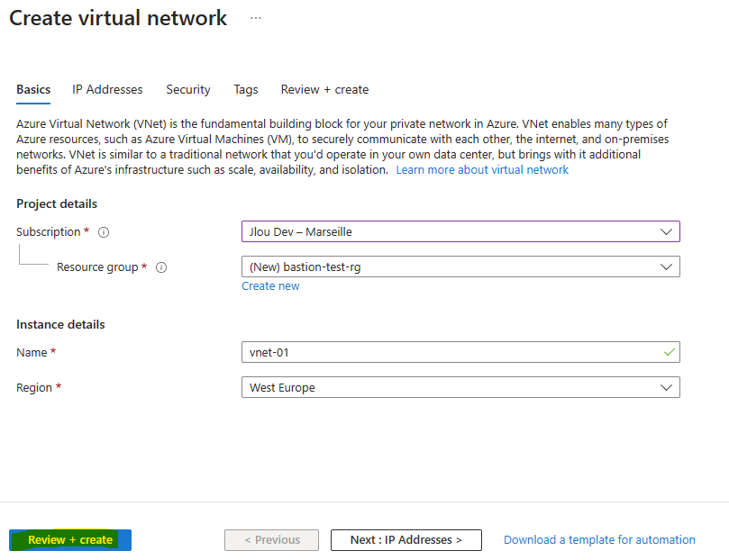The height and width of the screenshot is (560, 729).
Task: Open Download a template for automation link
Action: click(x=599, y=540)
